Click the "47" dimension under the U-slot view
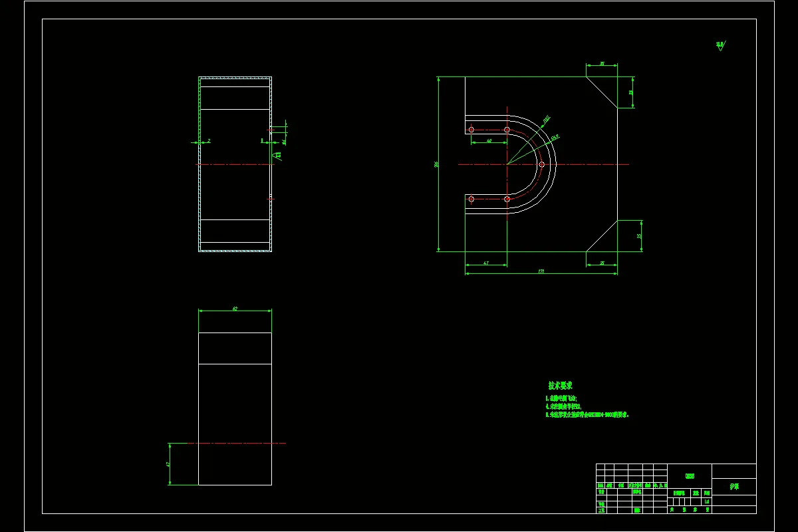 coord(485,263)
